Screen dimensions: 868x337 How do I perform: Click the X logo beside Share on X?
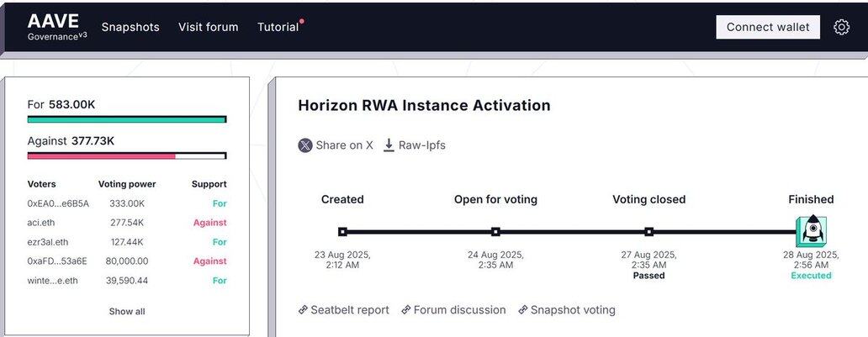pos(305,145)
